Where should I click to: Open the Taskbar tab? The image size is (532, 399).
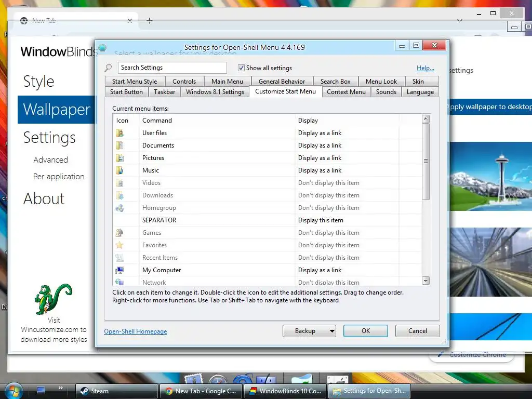click(165, 92)
